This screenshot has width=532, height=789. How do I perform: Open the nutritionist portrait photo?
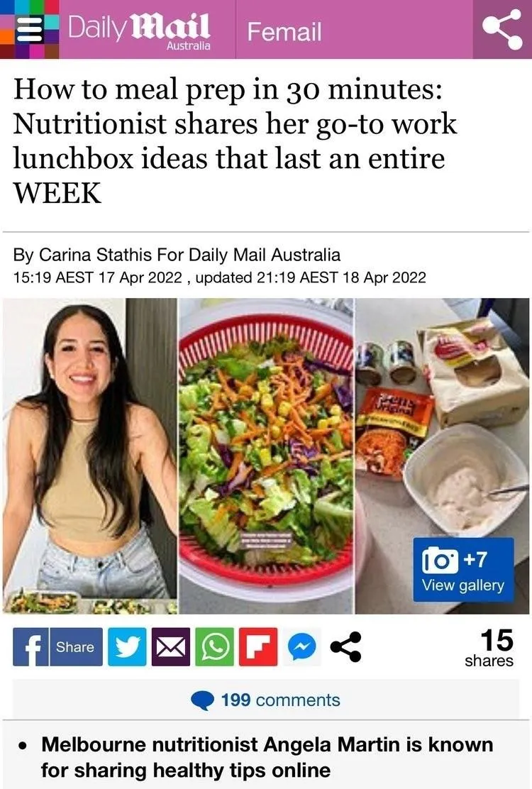point(90,456)
